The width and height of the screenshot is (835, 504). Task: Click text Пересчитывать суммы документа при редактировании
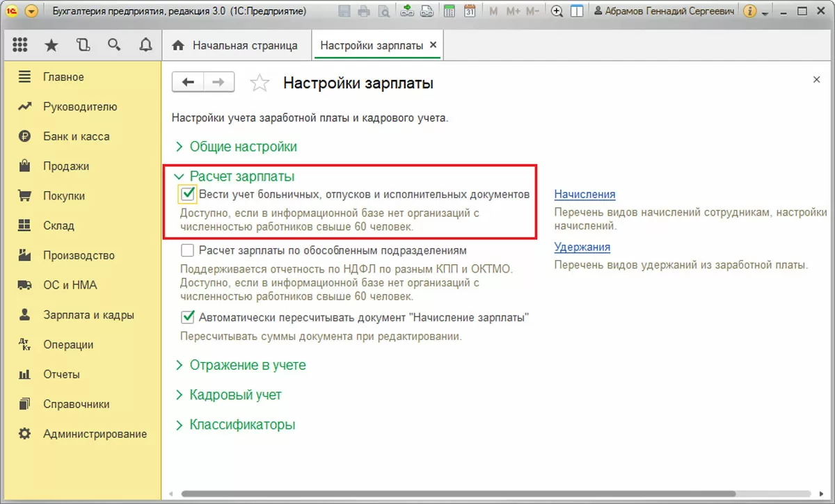(x=321, y=337)
